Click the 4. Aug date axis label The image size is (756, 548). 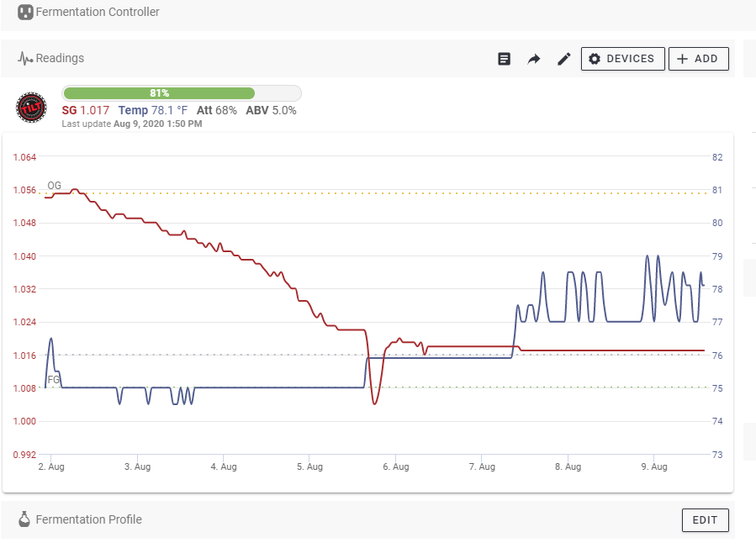pyautogui.click(x=224, y=466)
